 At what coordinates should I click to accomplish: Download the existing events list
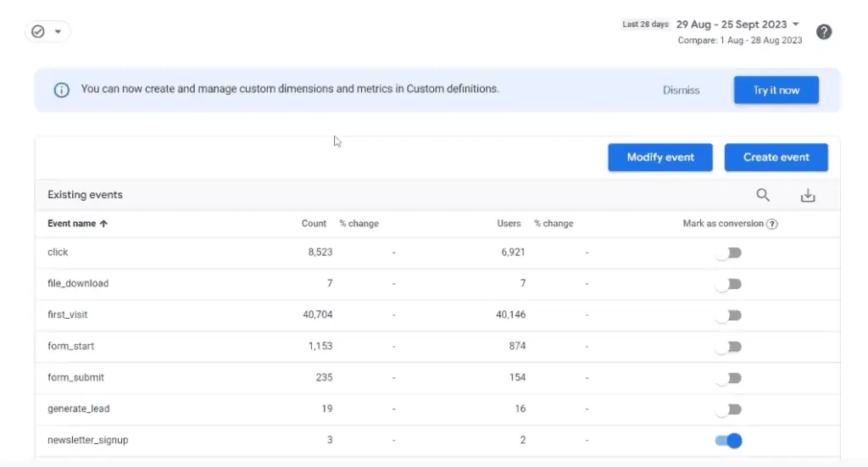(808, 196)
